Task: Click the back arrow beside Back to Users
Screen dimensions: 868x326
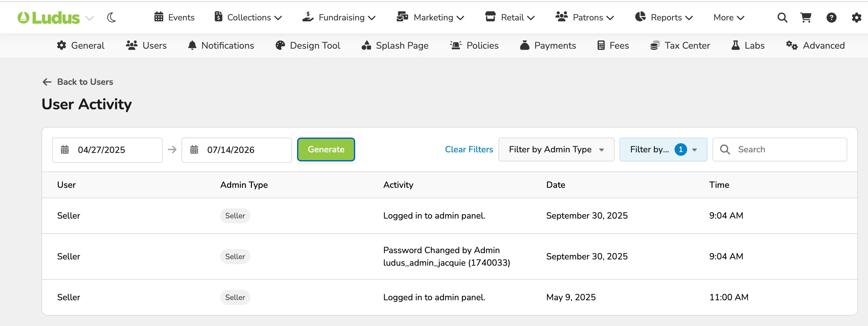Action: pos(47,82)
